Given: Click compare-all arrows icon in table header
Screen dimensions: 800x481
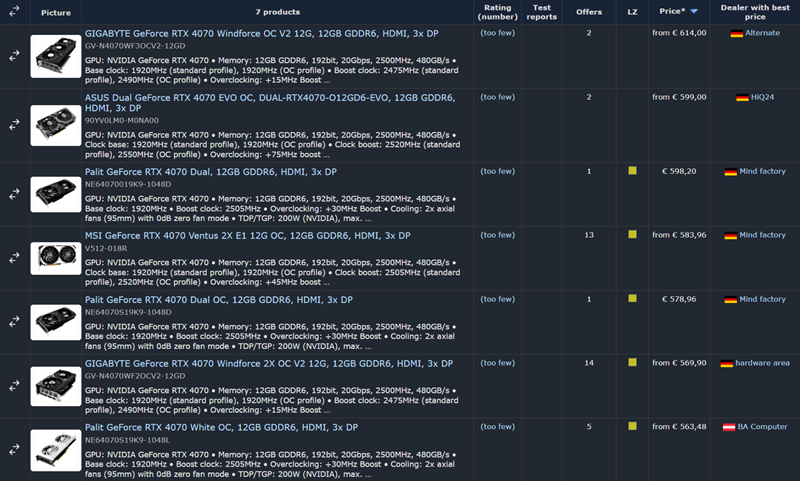Looking at the screenshot, I should 15,12.
